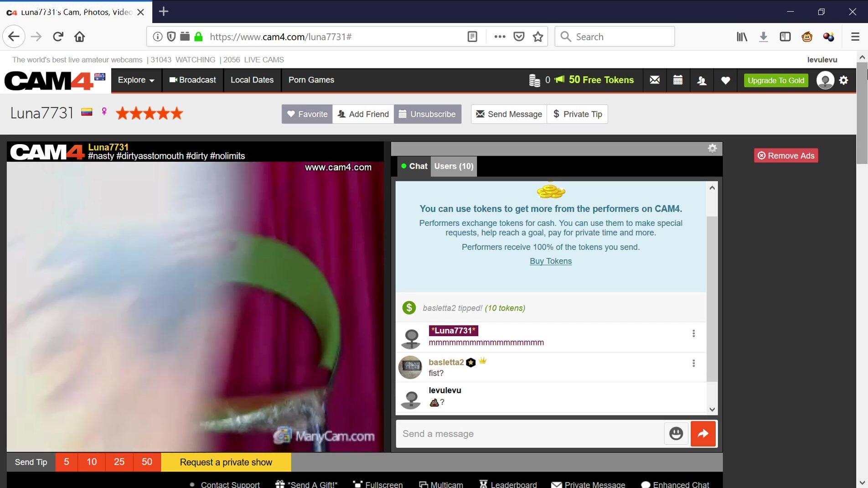Open the inbox envelope icon in navbar

pos(655,80)
